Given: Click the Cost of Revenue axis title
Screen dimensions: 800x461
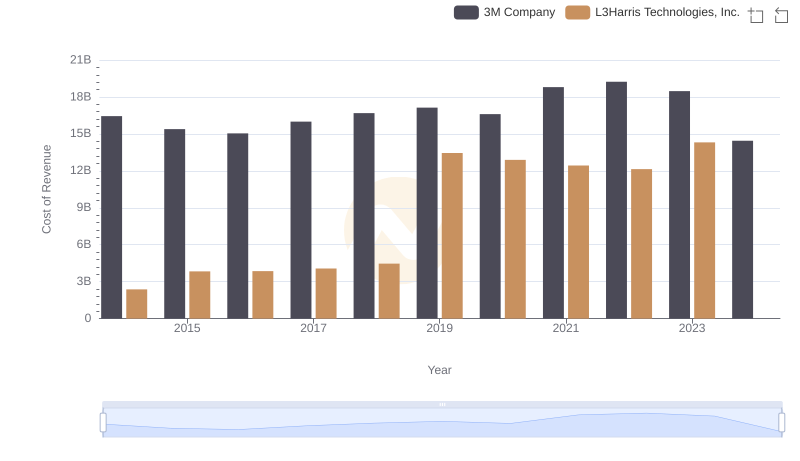Looking at the screenshot, I should point(46,189).
